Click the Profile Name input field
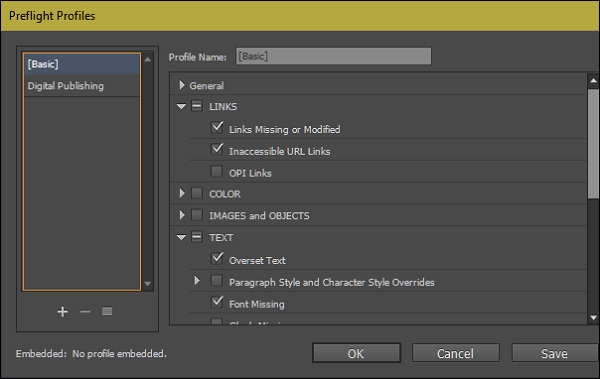Screen dimensions: 600x379 [334, 57]
